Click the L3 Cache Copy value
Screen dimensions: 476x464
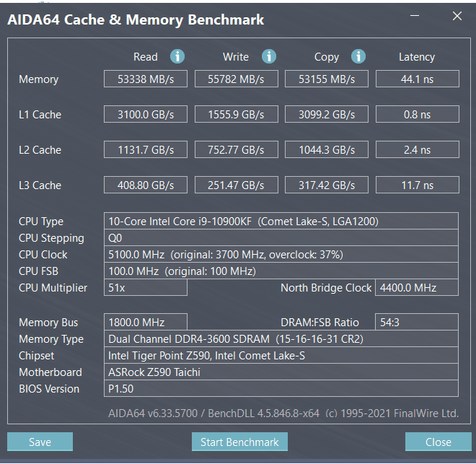pos(327,185)
